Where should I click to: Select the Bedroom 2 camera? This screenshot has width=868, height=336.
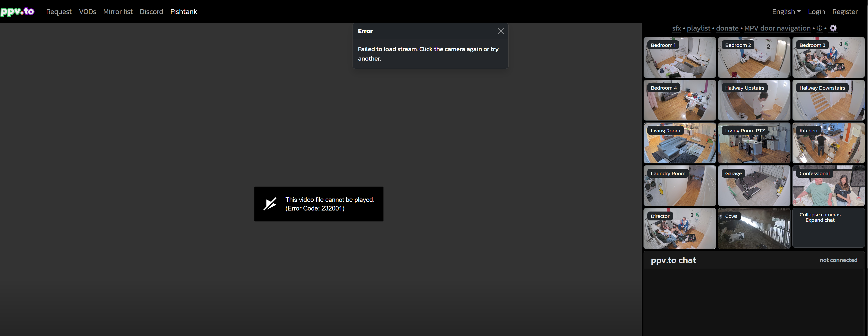click(754, 58)
